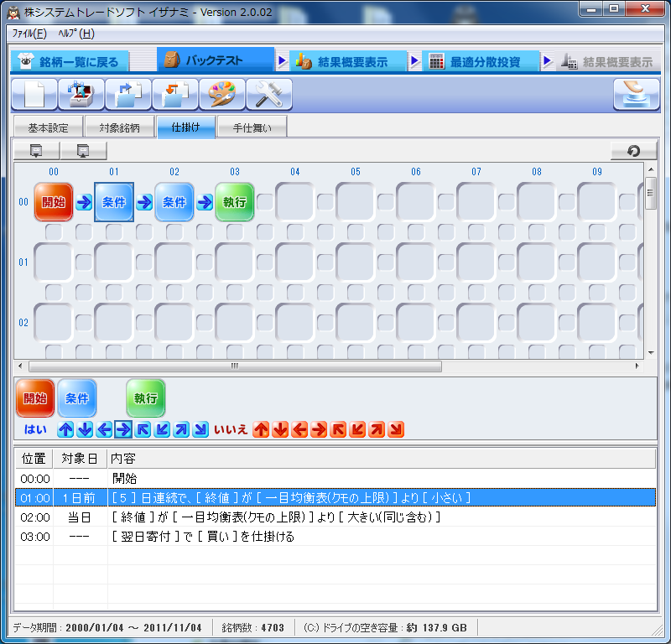Screen dimensions: 671x644
Task: Open the 最適分散投資 step
Action: coord(480,62)
